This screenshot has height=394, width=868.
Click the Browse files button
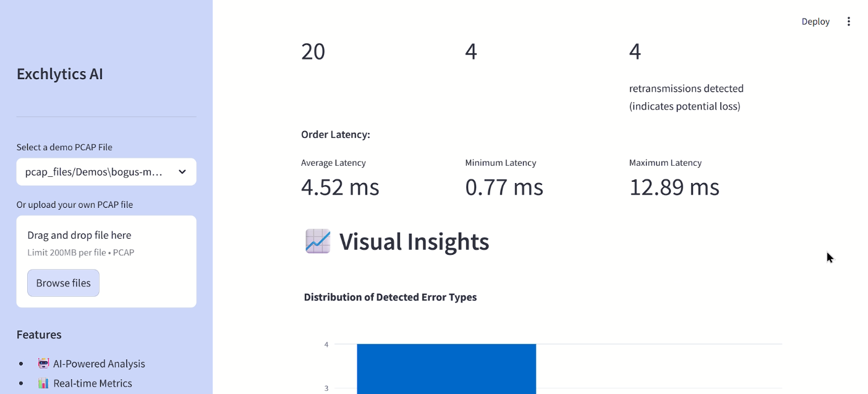tap(63, 283)
